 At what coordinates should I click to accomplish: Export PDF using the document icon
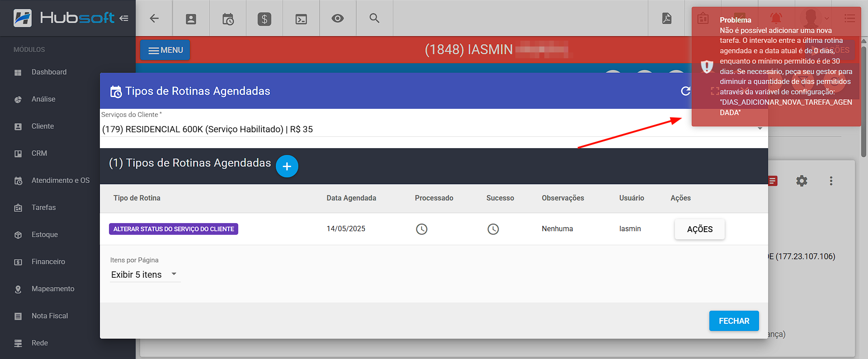click(667, 18)
